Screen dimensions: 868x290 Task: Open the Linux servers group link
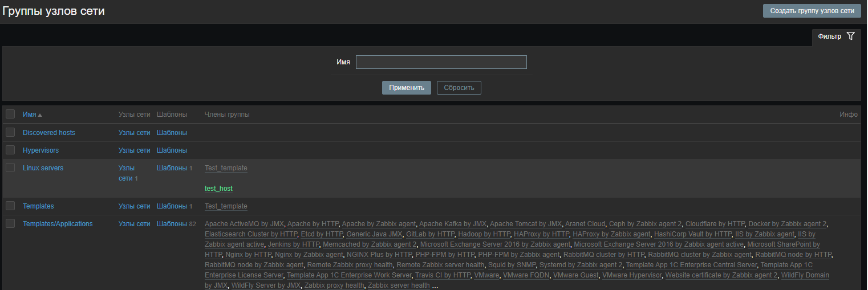click(x=43, y=168)
